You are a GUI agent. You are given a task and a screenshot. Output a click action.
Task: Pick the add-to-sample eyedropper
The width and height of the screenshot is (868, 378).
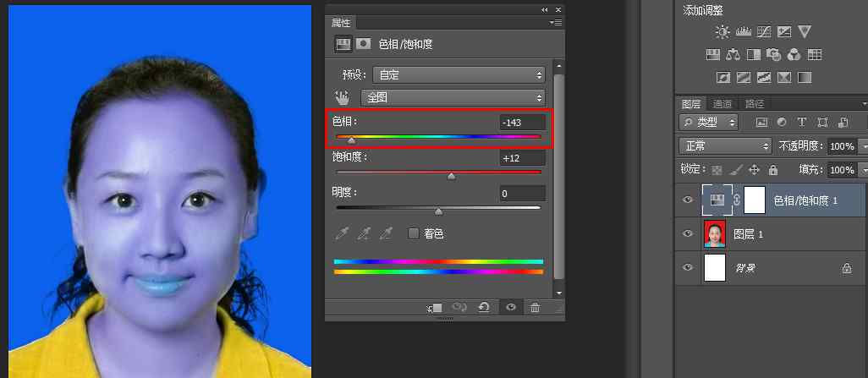tap(363, 233)
